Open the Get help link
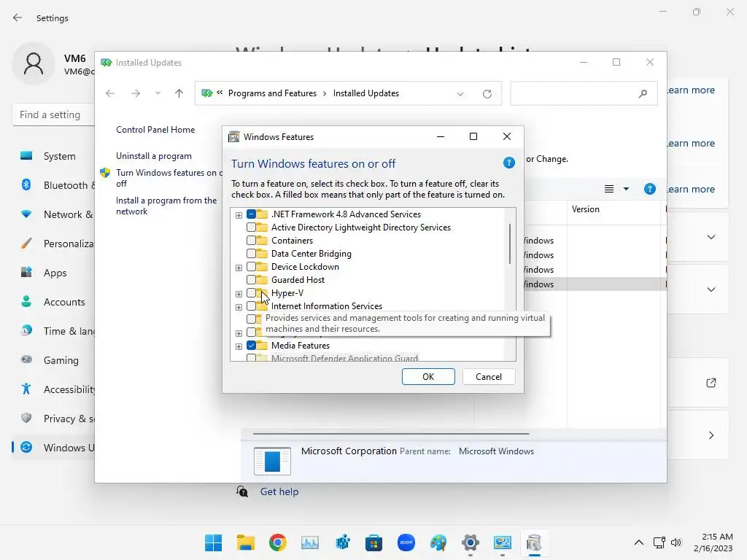Screen dimensions: 747x560 279,491
